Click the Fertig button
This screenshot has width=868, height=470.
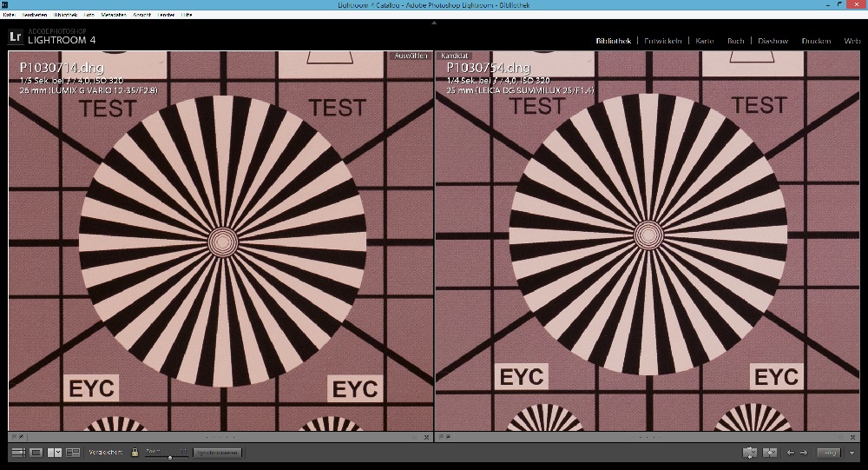tap(829, 453)
